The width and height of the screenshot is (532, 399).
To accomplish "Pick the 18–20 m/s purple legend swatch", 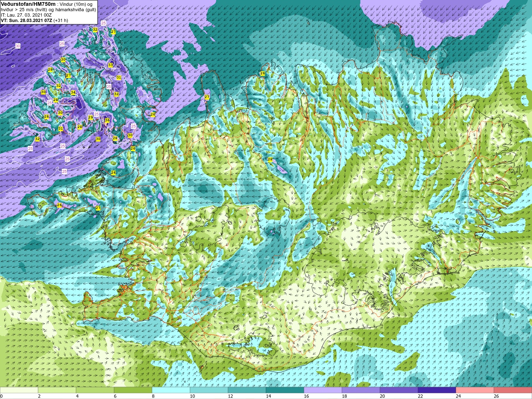I will coord(361,390).
